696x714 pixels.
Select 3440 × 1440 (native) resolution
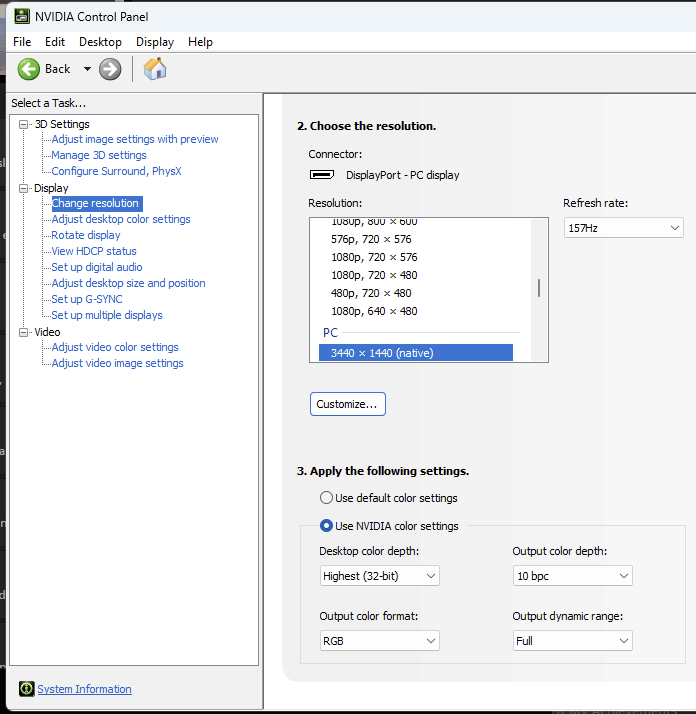pos(416,353)
